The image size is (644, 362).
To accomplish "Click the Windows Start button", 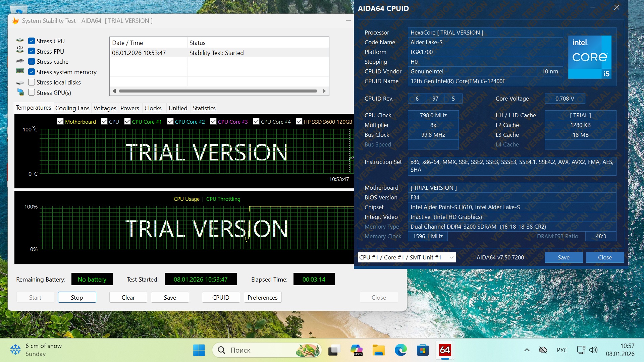I will 199,350.
